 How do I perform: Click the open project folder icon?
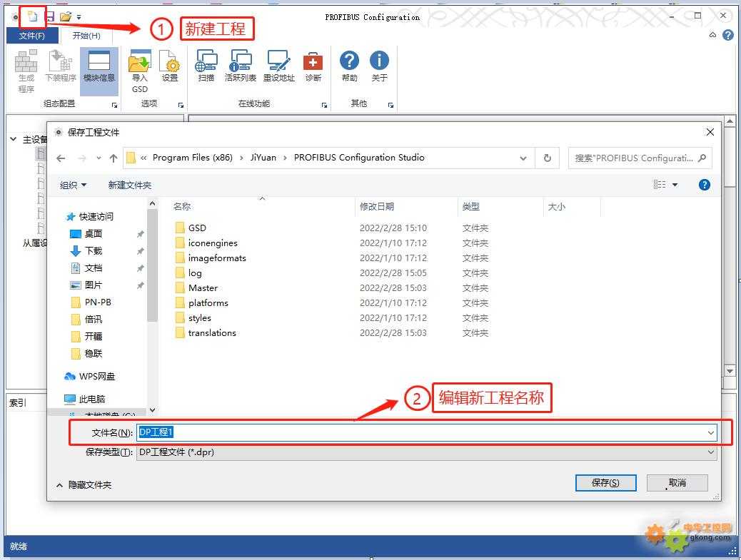66,17
